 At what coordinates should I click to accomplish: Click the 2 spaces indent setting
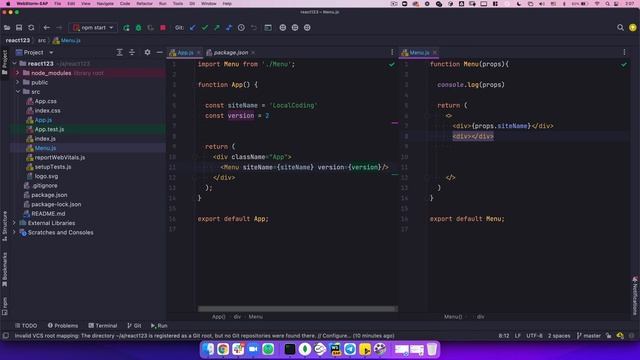(559, 336)
